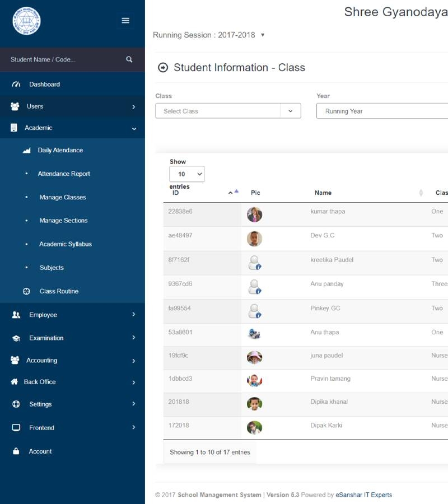Click the Account lock icon
The height and width of the screenshot is (504, 448).
point(16,451)
